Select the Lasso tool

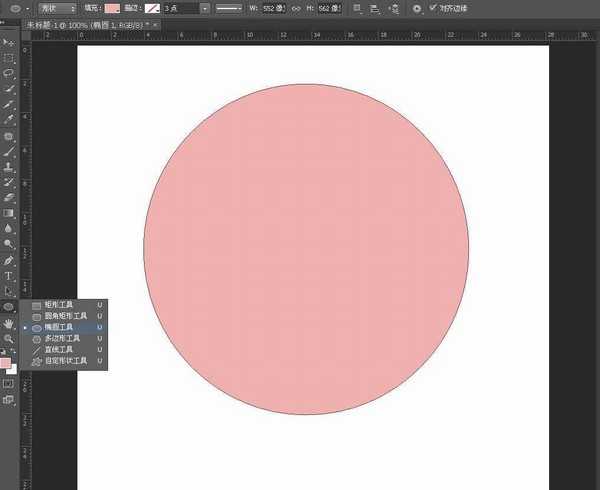(8, 73)
